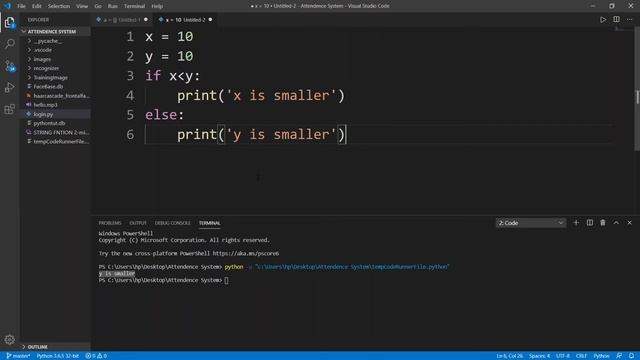640x360 pixels.
Task: Split the terminal panel
Action: click(590, 223)
